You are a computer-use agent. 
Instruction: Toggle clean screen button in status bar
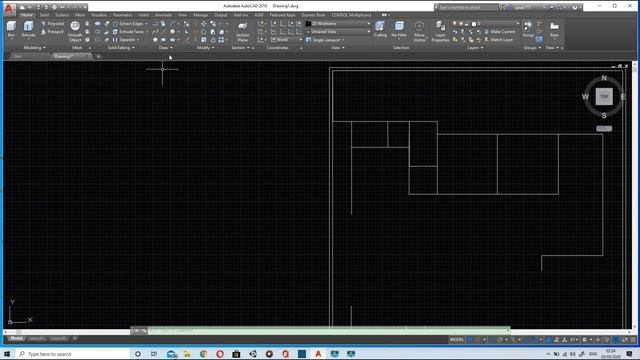tap(625, 340)
